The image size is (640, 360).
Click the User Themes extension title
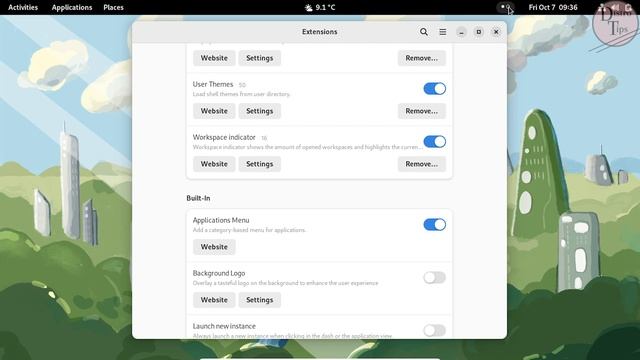[213, 84]
